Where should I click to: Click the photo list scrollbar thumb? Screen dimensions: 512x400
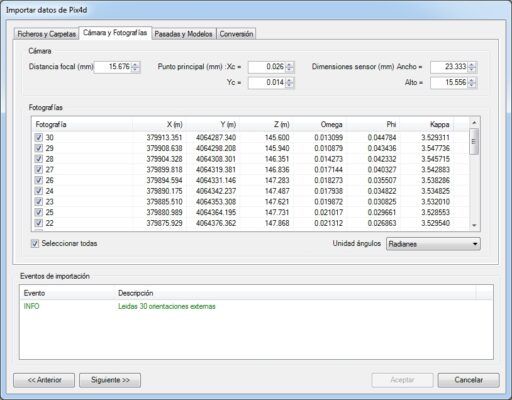[474, 142]
